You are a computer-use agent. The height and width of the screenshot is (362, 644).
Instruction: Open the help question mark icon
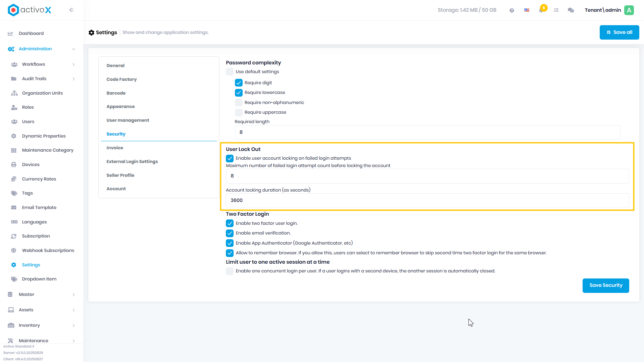click(512, 10)
